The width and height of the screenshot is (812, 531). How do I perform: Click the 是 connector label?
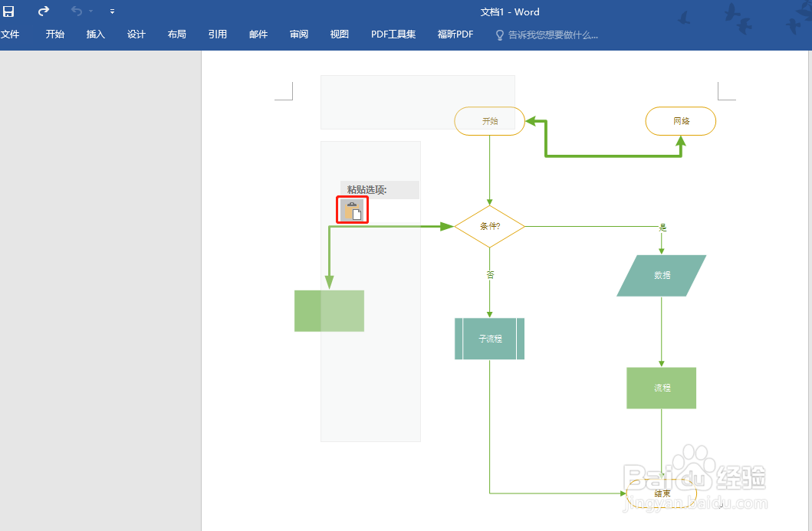click(662, 228)
